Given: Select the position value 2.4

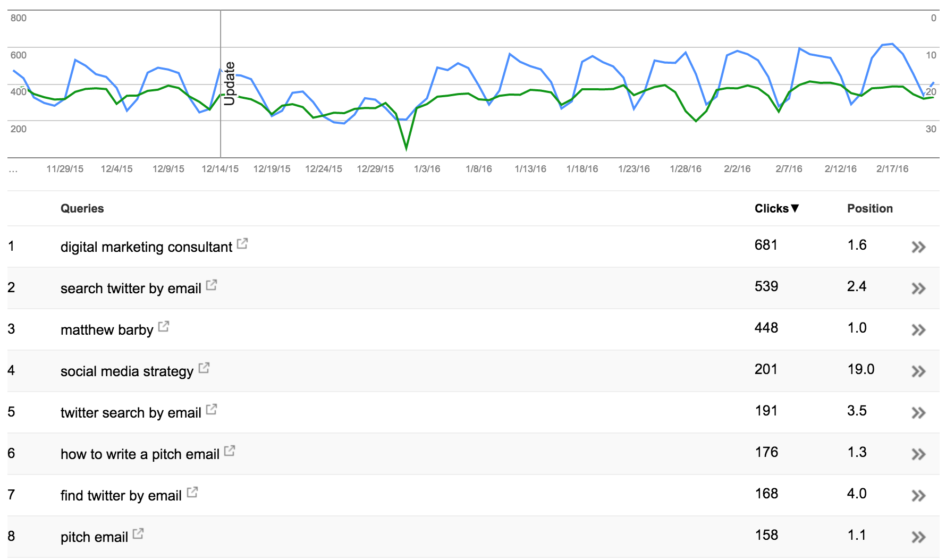Looking at the screenshot, I should [857, 286].
